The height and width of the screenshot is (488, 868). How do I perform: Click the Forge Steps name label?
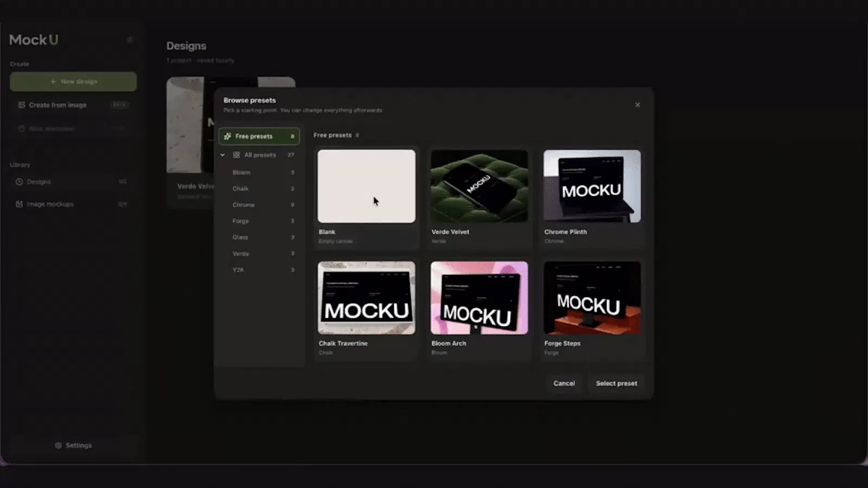click(563, 343)
